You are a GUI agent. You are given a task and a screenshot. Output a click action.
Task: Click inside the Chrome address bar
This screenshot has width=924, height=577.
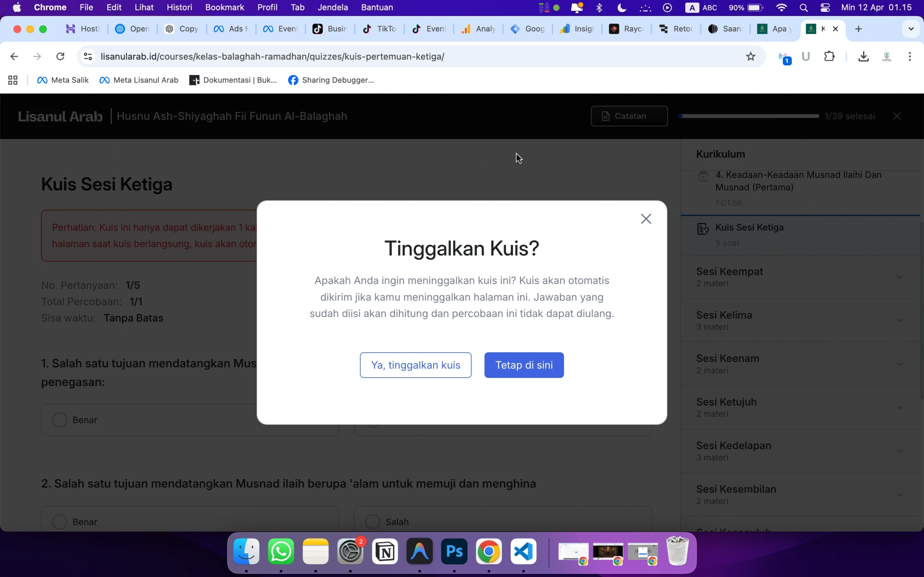[x=382, y=56]
